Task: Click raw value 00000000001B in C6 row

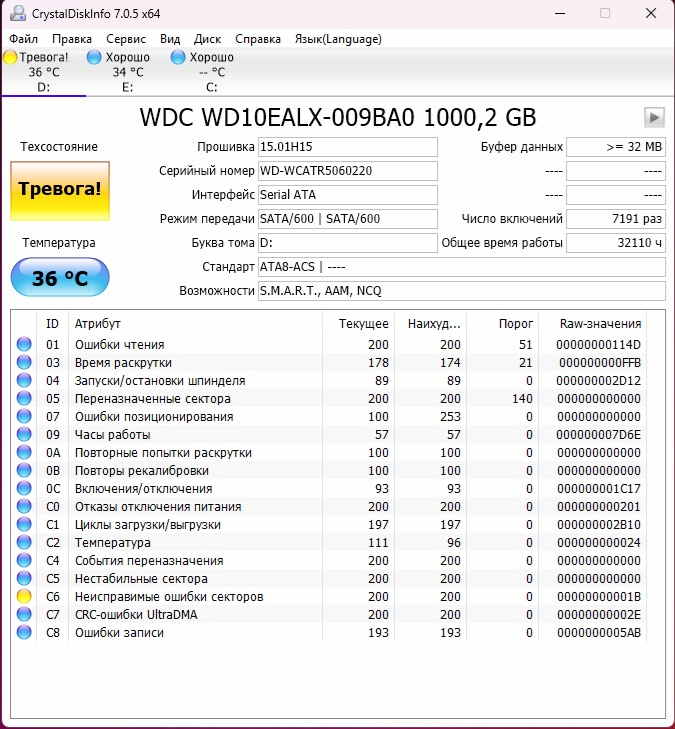Action: (x=599, y=596)
